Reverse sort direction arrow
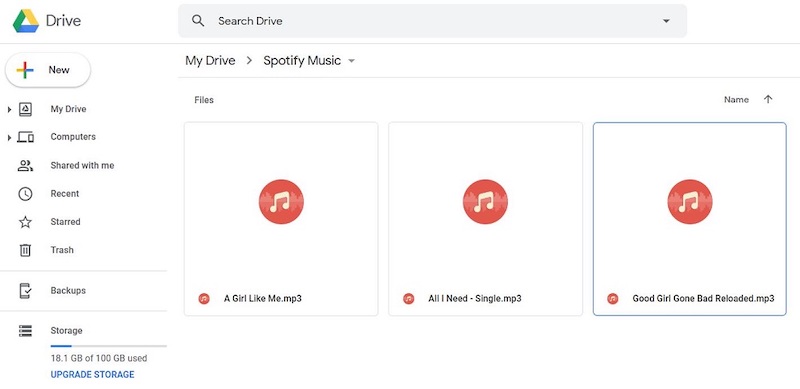Image resolution: width=800 pixels, height=389 pixels. (x=768, y=100)
